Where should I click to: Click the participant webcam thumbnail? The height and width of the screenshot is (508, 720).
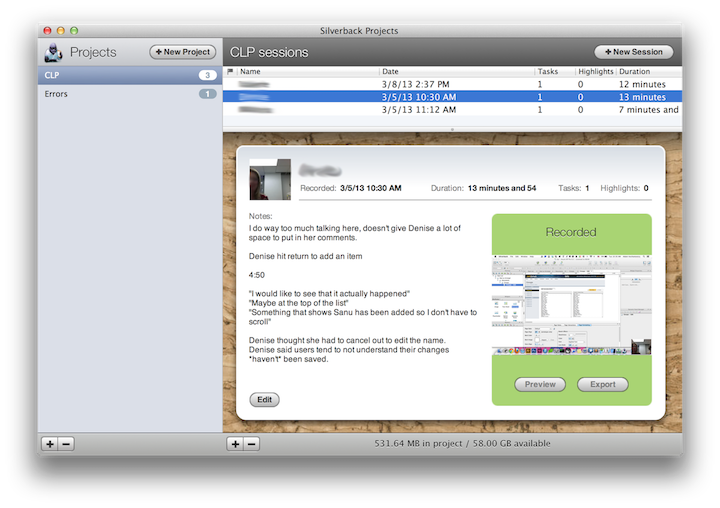(270, 180)
